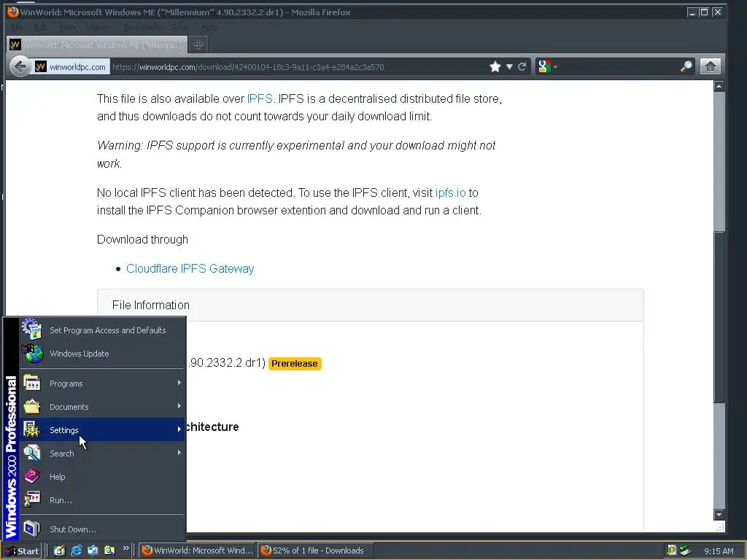Open the 52% Downloads taskbar window
The width and height of the screenshot is (747, 560).
315,551
